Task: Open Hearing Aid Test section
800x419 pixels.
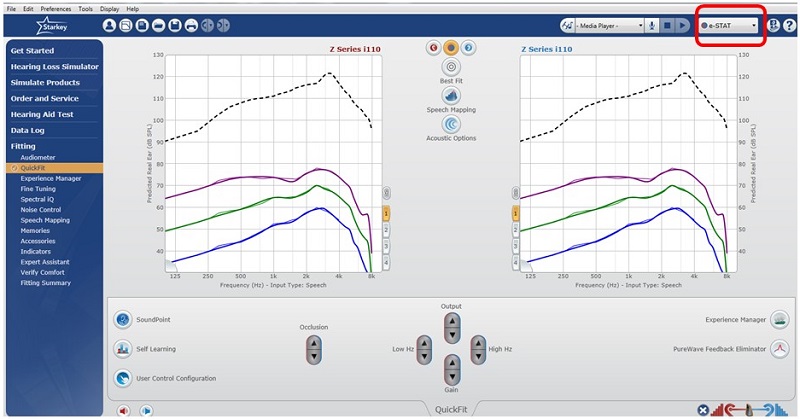Action: click(x=42, y=114)
